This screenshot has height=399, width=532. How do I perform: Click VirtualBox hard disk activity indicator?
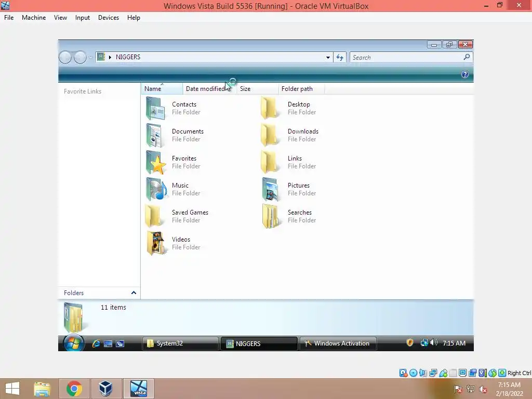[x=403, y=373]
